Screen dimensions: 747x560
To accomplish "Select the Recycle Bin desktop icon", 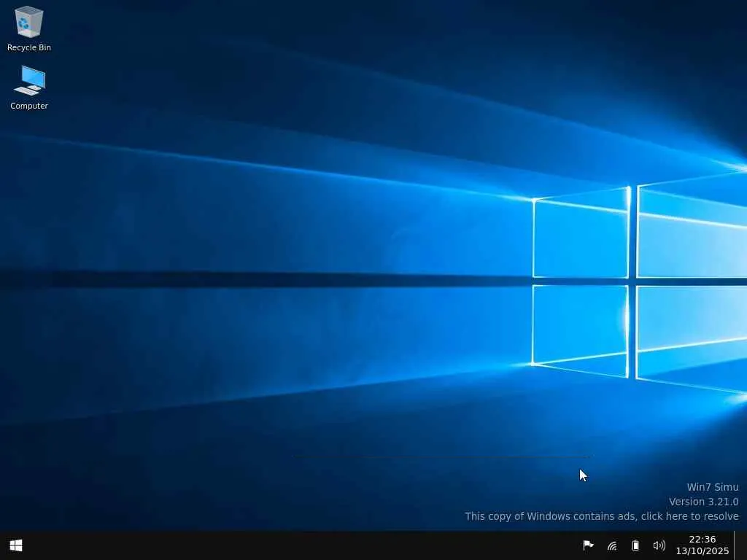I will (x=29, y=28).
